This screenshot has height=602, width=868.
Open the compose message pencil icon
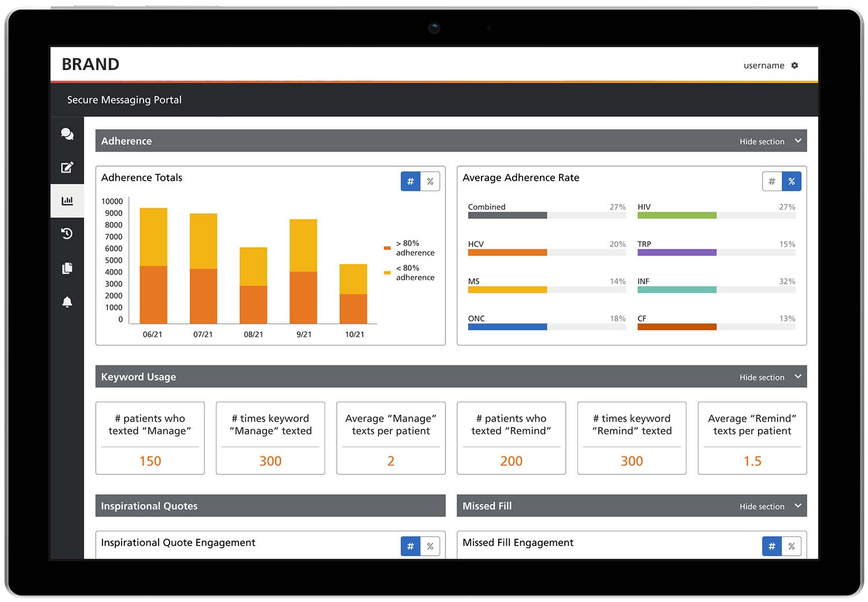[67, 167]
